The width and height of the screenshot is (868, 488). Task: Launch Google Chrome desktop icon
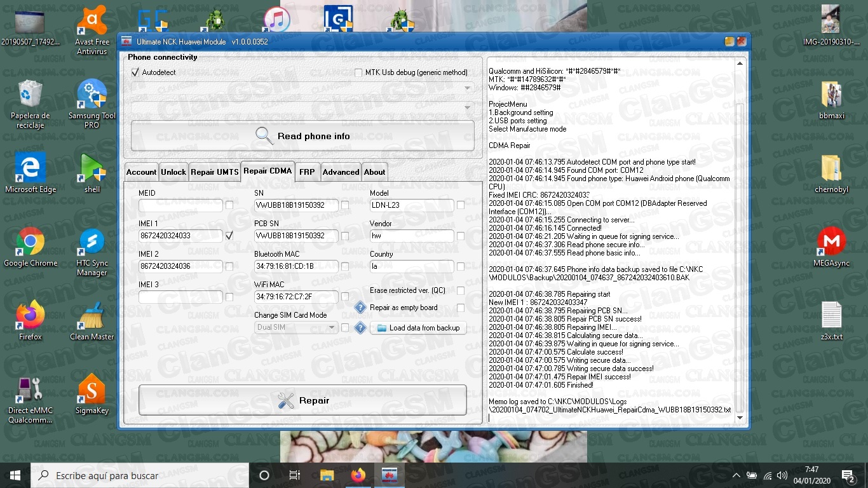[x=30, y=247]
